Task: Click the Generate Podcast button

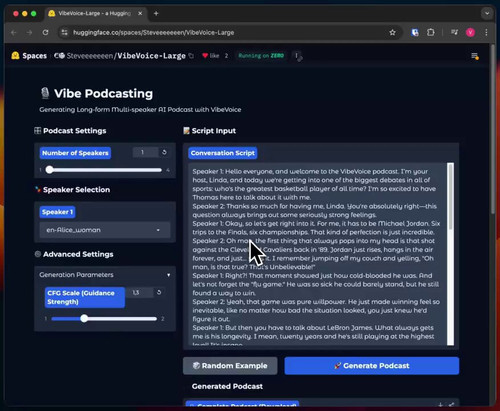Action: coord(372,366)
